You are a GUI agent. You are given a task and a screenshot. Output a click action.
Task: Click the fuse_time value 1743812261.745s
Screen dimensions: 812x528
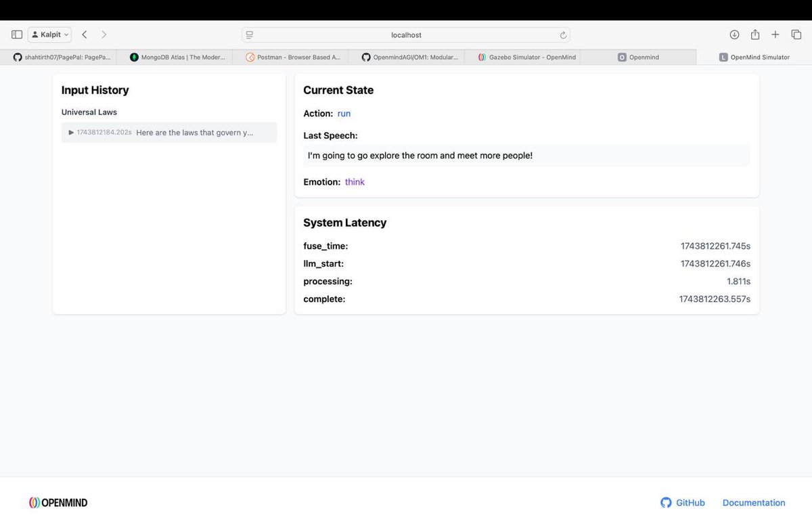coord(715,246)
